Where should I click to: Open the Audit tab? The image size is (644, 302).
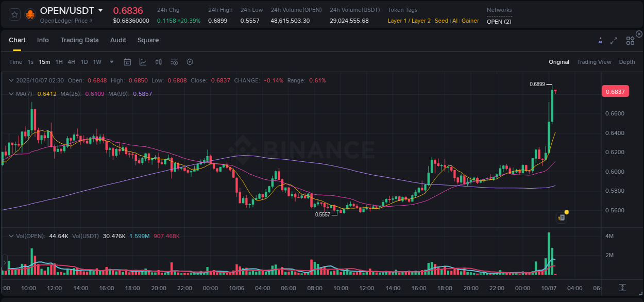click(118, 40)
